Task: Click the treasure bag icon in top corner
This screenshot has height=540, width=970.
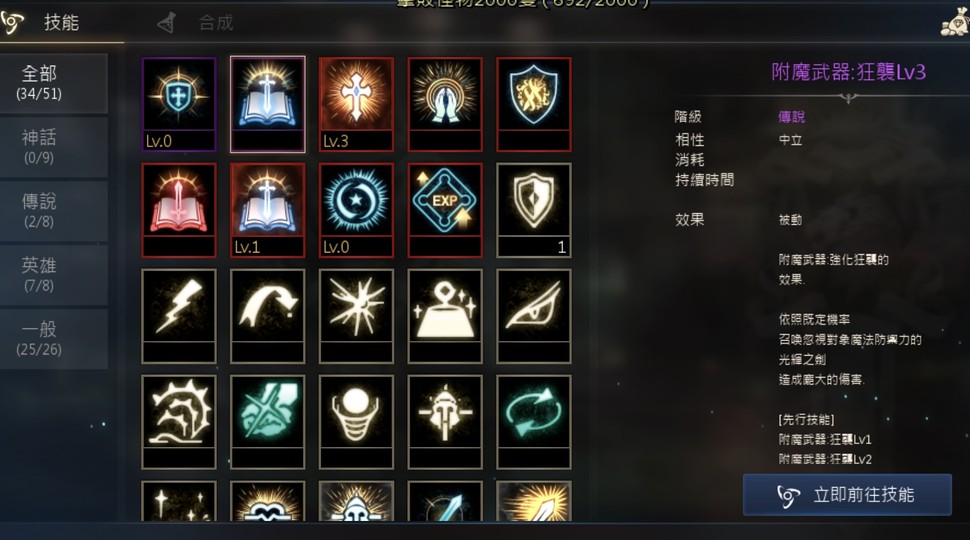Action: (955, 24)
